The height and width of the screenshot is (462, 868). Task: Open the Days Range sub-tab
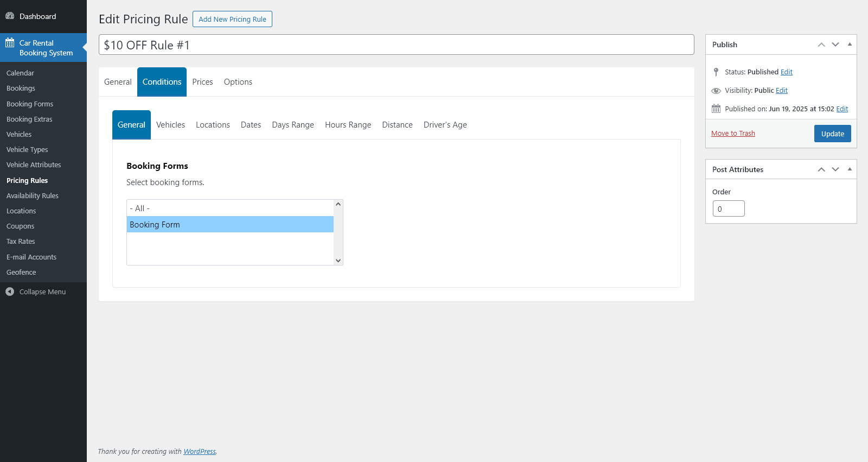click(x=293, y=125)
